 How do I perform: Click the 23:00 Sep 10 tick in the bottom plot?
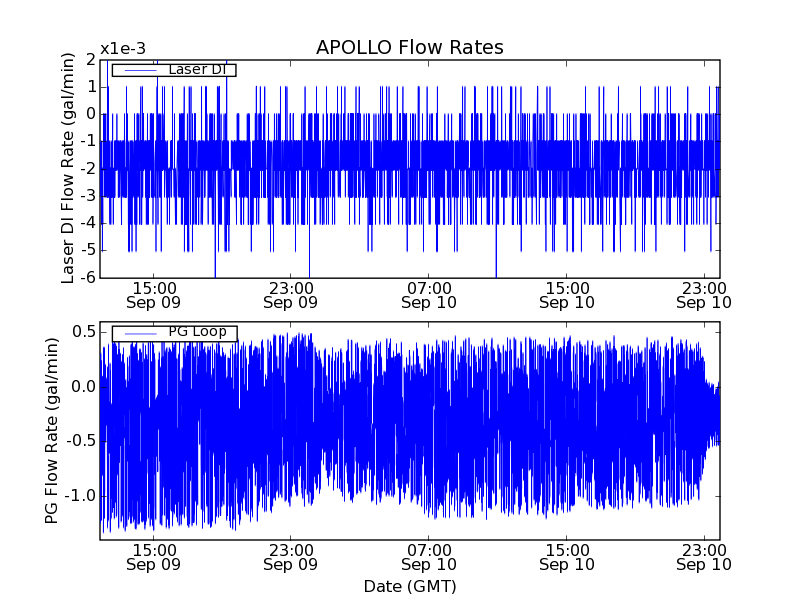(705, 557)
